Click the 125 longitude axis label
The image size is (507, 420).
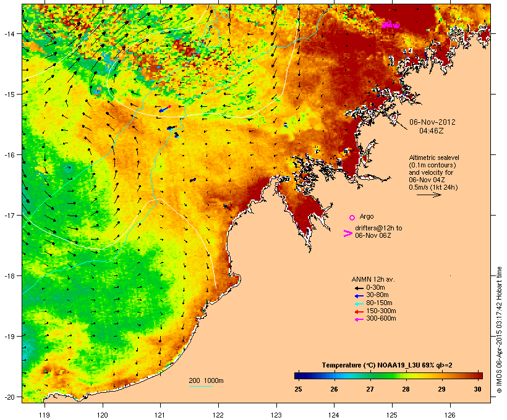tap(392, 415)
